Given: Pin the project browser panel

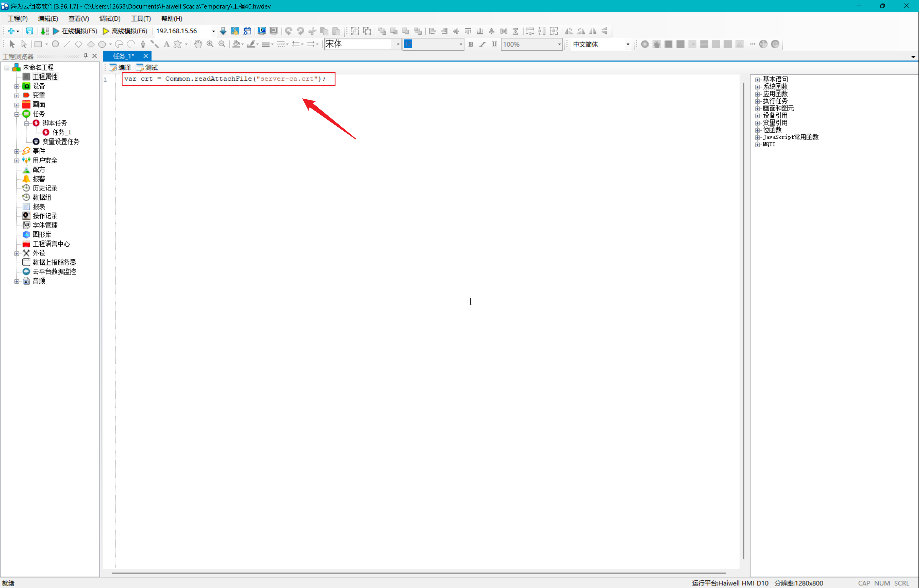Looking at the screenshot, I should pyautogui.click(x=85, y=56).
